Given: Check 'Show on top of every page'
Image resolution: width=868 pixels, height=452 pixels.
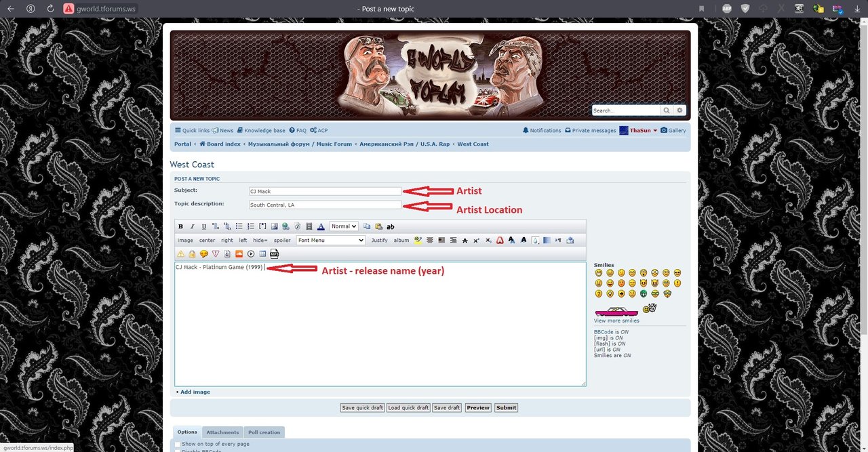Looking at the screenshot, I should (x=178, y=444).
